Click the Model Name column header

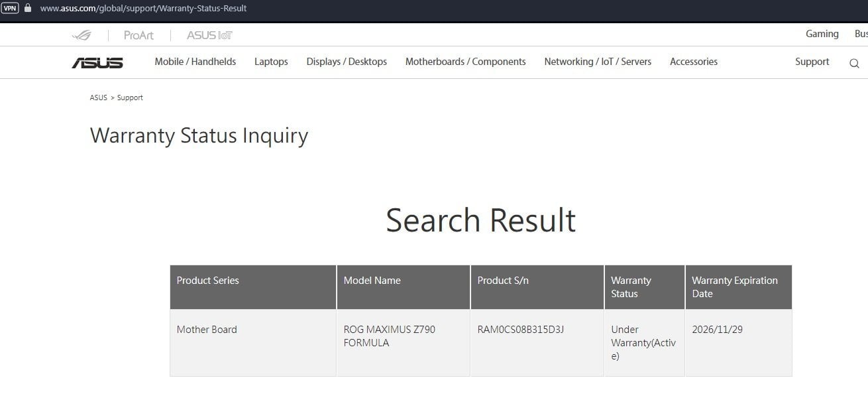[404, 287]
